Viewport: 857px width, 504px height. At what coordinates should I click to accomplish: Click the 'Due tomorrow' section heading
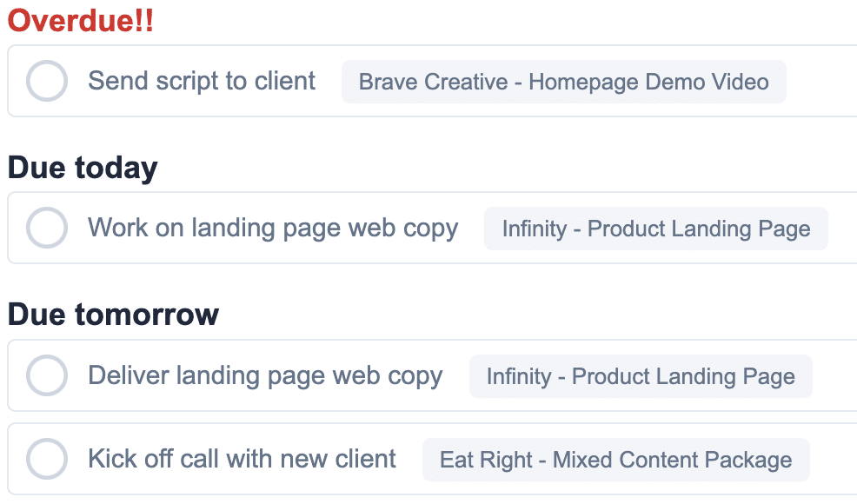click(x=113, y=315)
